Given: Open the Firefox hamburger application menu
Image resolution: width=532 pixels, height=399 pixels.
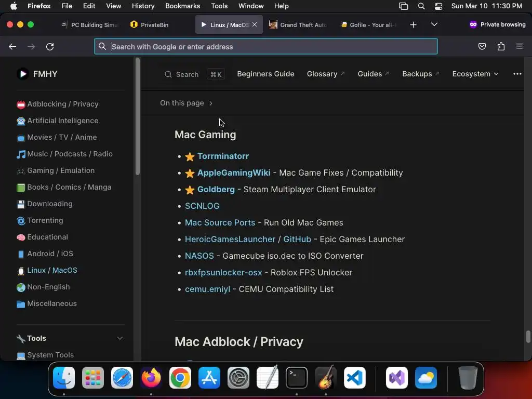Looking at the screenshot, I should click(x=519, y=46).
